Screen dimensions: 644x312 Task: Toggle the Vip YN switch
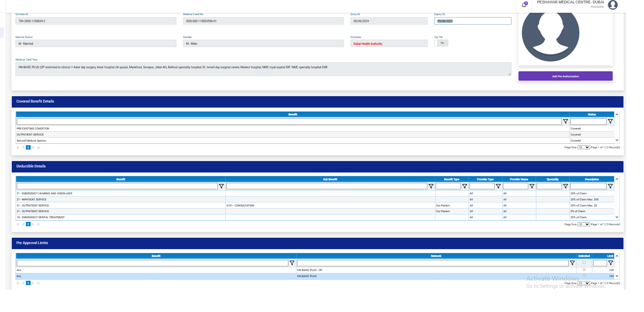[441, 43]
